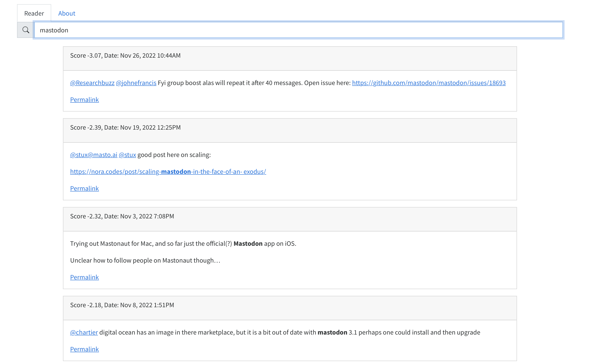Open Permalink of Nov 19 post

[84, 189]
